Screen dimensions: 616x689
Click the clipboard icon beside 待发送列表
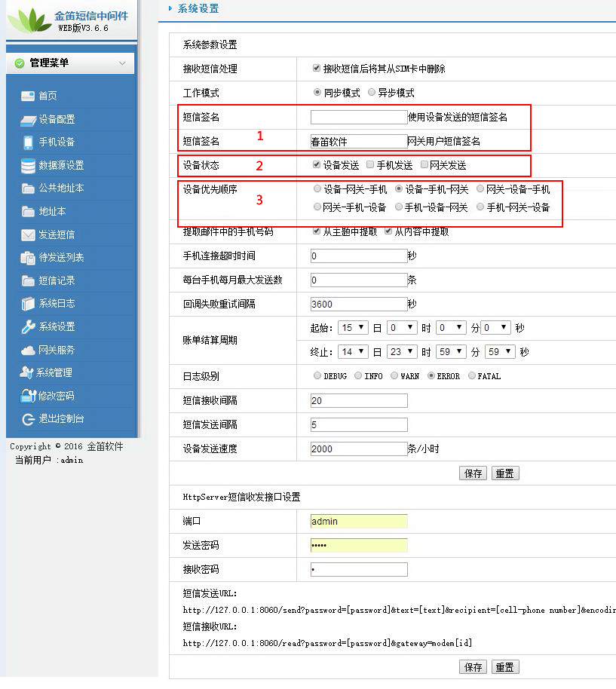28,258
